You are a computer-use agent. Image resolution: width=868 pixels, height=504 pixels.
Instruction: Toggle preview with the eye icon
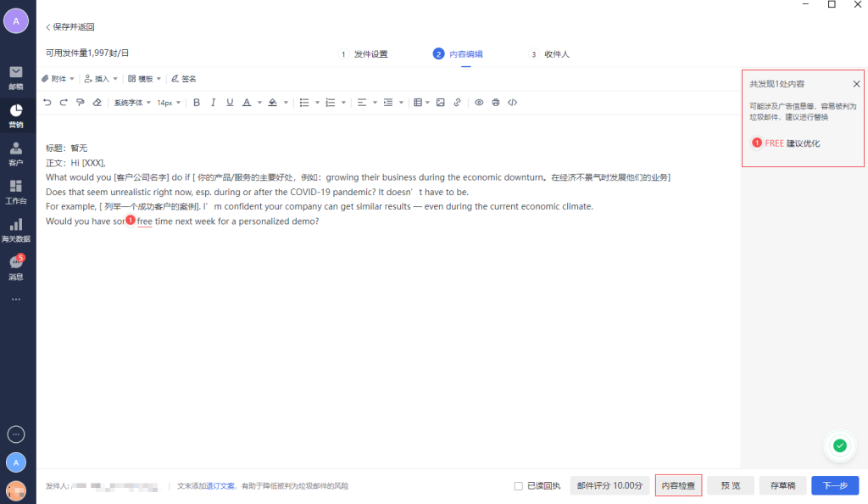click(x=479, y=103)
